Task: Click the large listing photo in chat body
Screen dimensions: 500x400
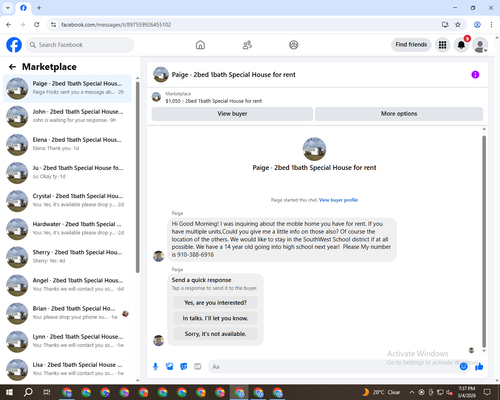Action: pos(314,149)
